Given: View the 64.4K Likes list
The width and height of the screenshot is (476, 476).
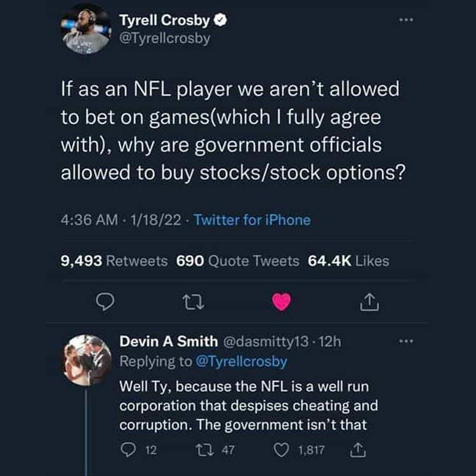Looking at the screenshot, I should point(348,261).
